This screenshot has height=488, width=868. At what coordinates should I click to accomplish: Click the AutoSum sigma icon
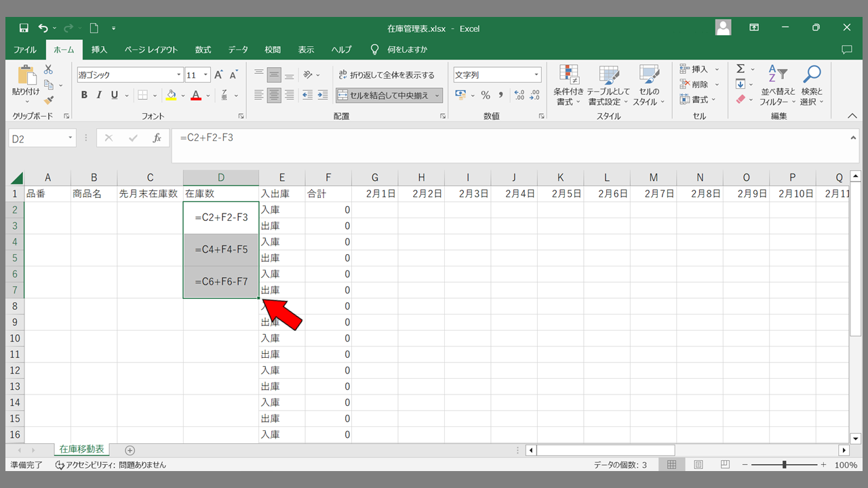tap(741, 69)
